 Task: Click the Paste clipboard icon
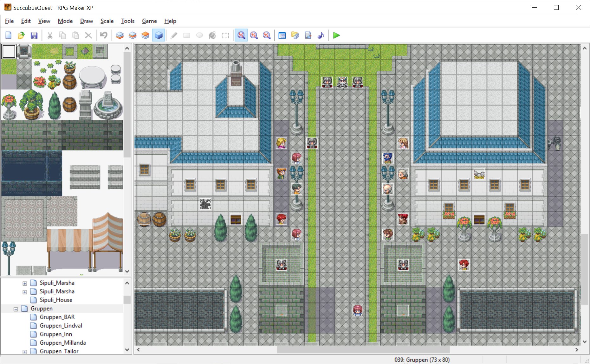(75, 35)
